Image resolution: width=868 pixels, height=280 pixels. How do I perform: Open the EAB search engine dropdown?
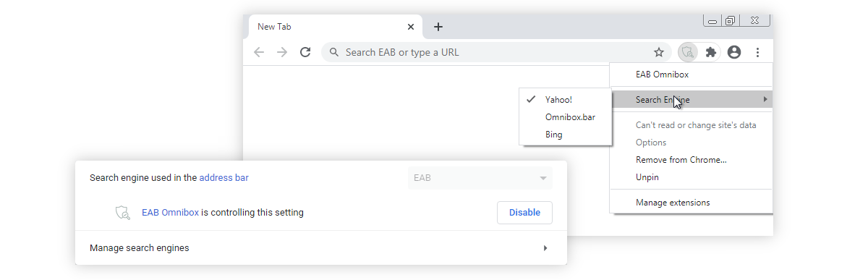pyautogui.click(x=480, y=178)
